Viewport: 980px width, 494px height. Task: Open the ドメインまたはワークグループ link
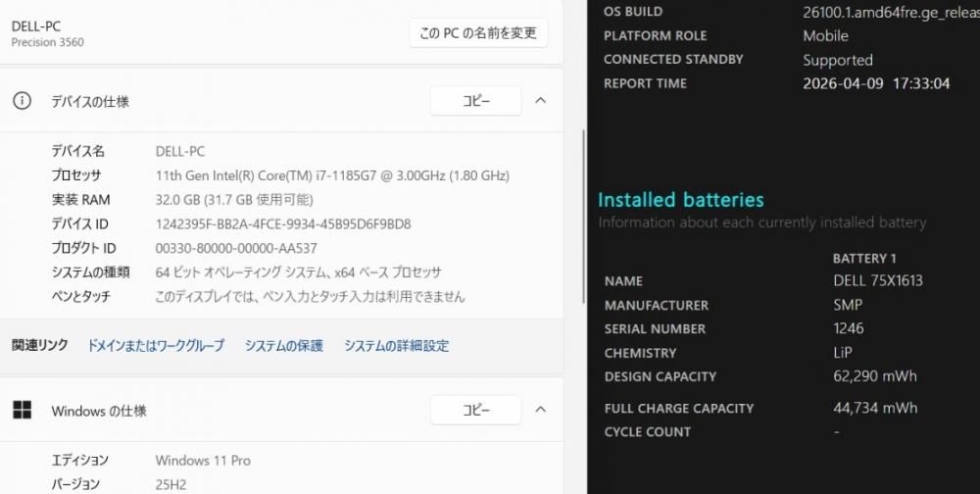pos(156,345)
